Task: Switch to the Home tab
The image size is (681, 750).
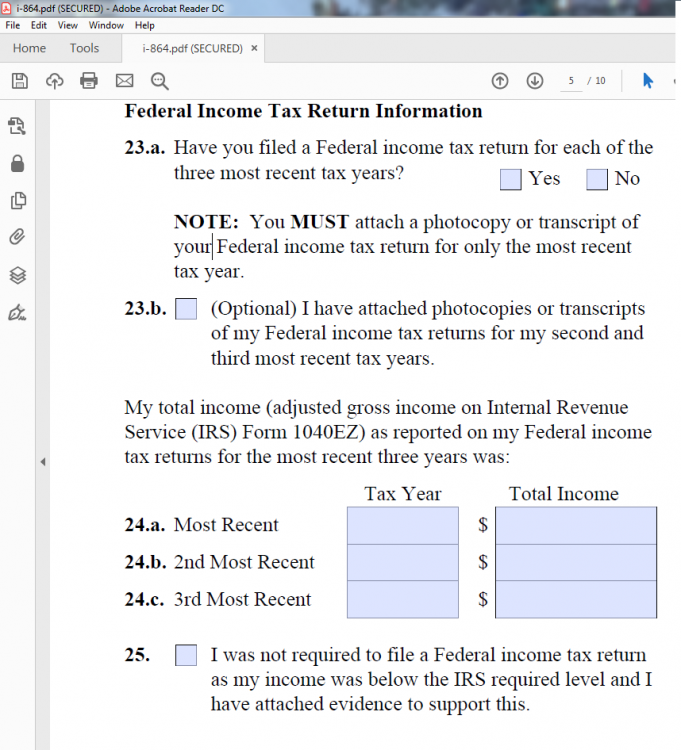Action: [29, 48]
